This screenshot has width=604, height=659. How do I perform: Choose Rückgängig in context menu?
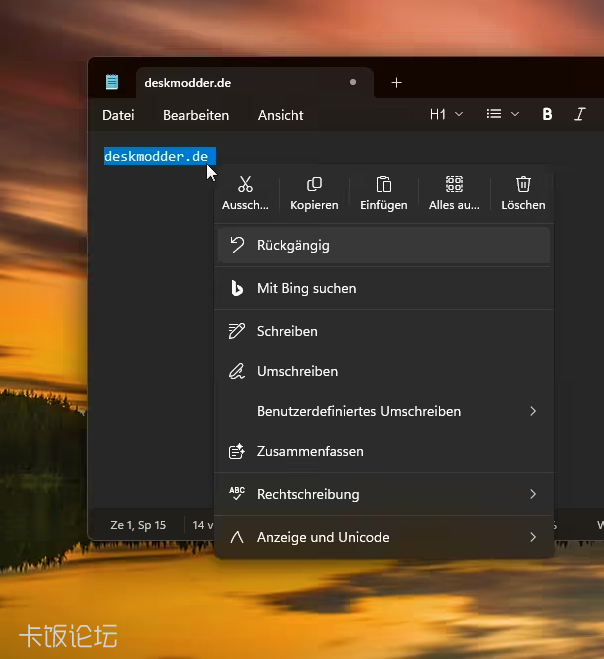pos(384,245)
